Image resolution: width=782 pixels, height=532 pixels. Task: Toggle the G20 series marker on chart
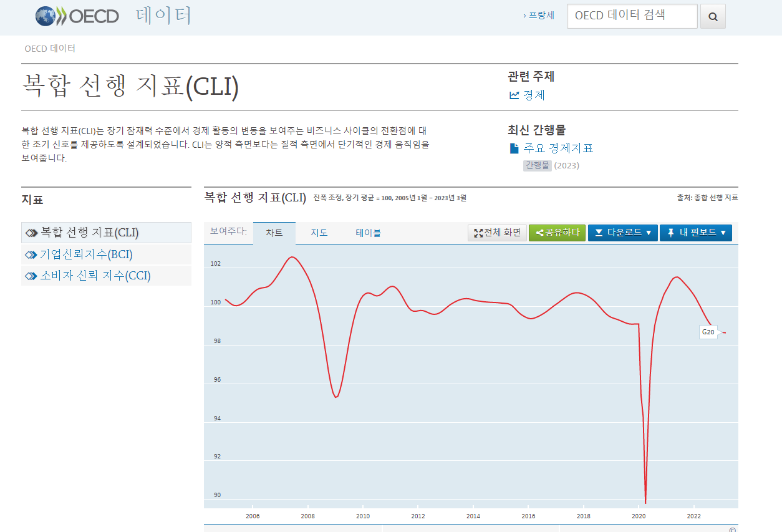pos(708,332)
